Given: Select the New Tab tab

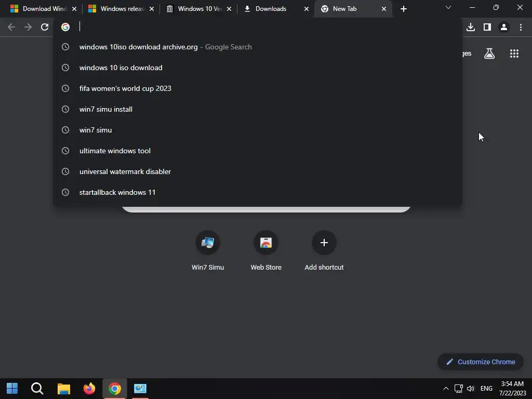Looking at the screenshot, I should coord(353,9).
